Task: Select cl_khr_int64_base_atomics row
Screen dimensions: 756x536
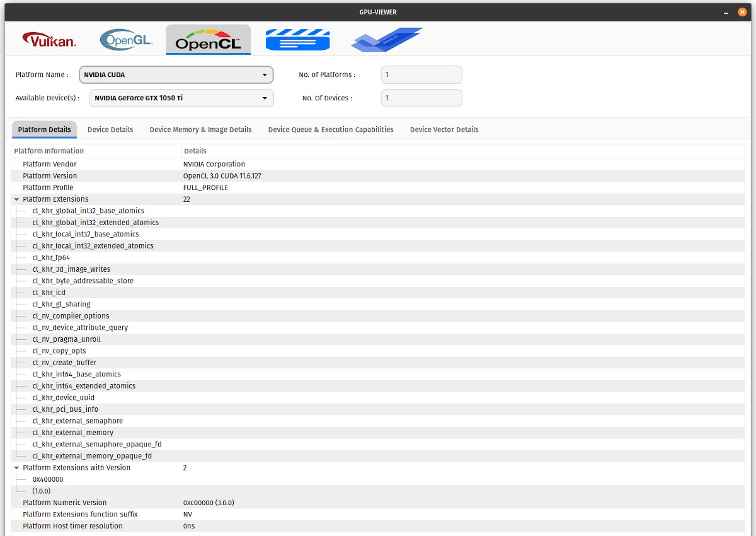Action: pos(378,374)
